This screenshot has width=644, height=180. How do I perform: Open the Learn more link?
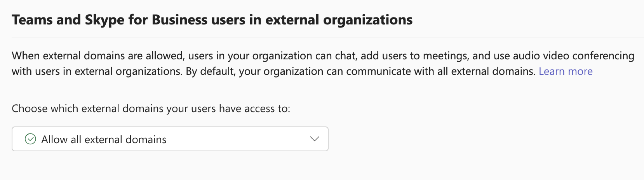pos(566,71)
